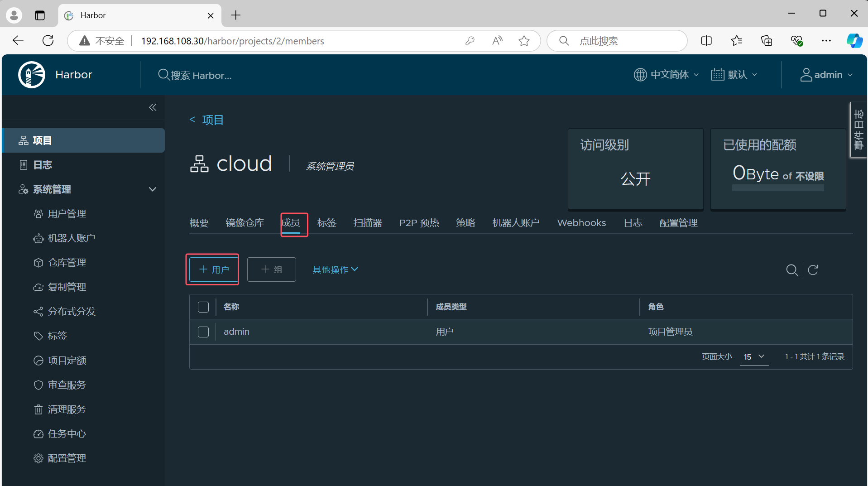This screenshot has width=868, height=486.
Task: Click the browser address bar URL
Action: coord(232,41)
